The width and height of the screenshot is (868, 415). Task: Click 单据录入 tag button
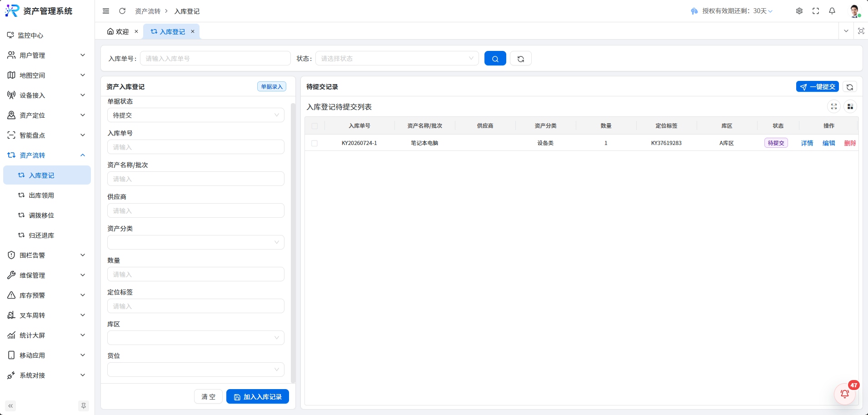(x=272, y=87)
